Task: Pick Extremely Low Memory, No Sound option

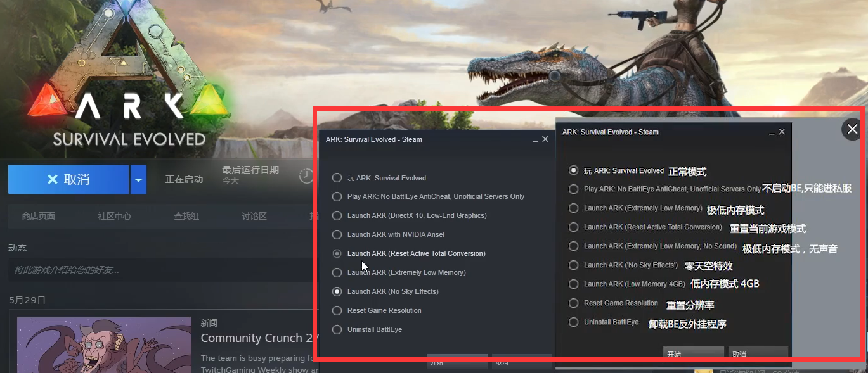Action: tap(573, 246)
